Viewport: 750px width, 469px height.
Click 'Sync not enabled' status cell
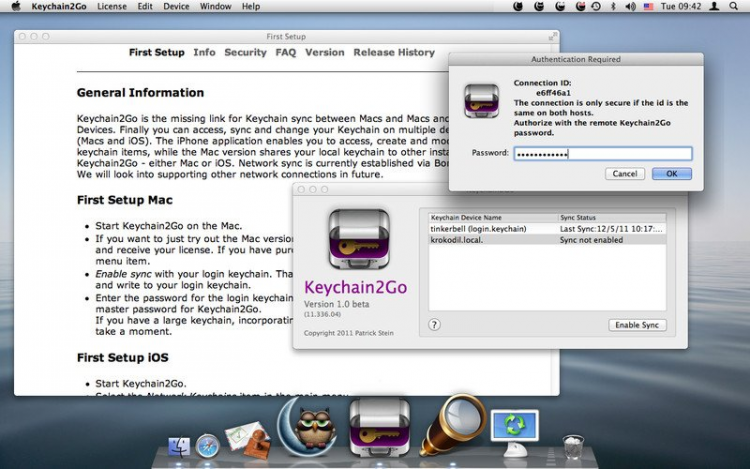[x=591, y=240]
